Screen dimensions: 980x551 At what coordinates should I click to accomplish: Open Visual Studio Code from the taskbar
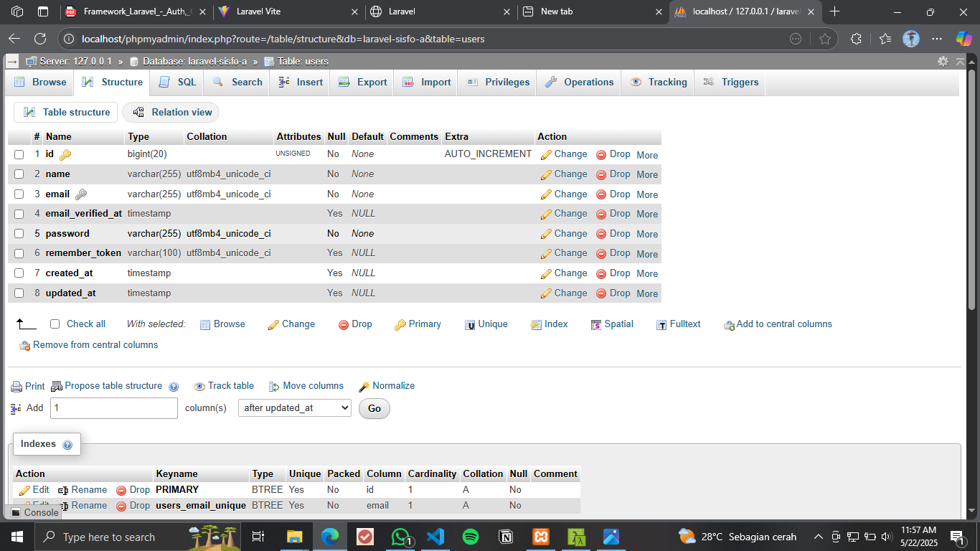pos(435,537)
